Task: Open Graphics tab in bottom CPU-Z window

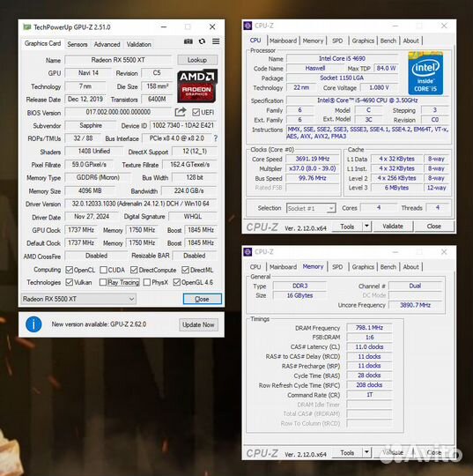Action: [363, 267]
